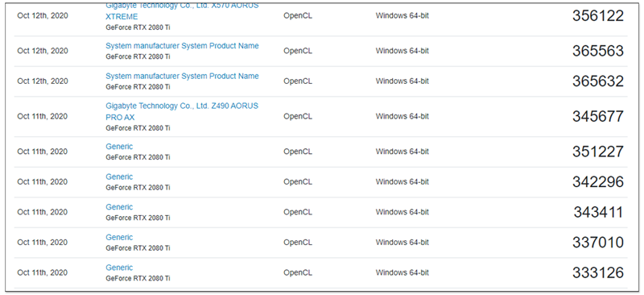The height and width of the screenshot is (295, 644).
Task: Click the Oct 12th, 2020 date beside X570 AORUS XTREME
Action: [43, 15]
